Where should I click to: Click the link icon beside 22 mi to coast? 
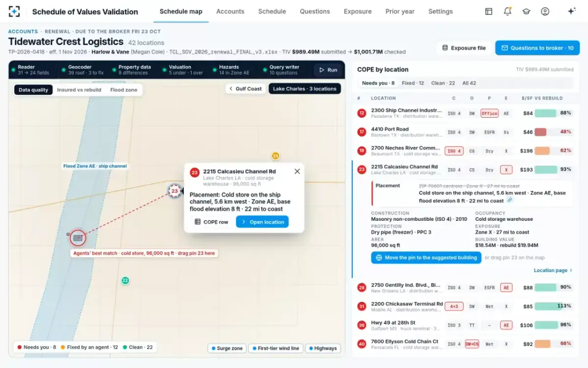click(510, 200)
